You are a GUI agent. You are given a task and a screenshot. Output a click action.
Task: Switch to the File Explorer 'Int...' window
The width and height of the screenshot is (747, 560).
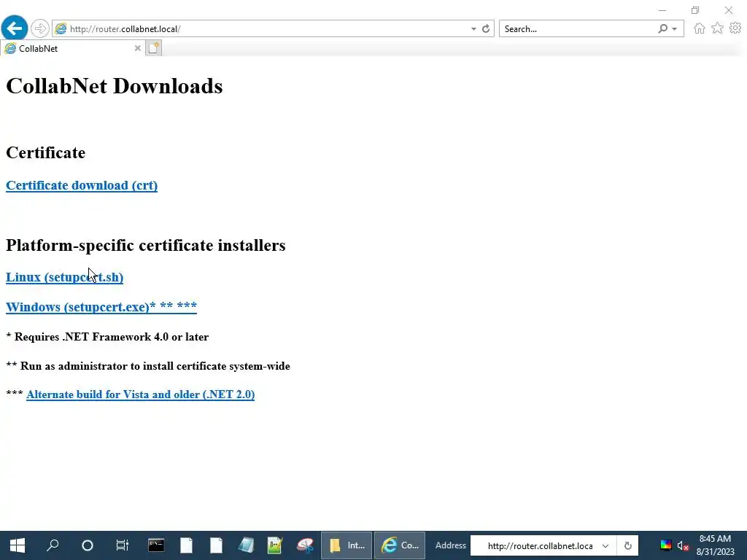pyautogui.click(x=347, y=545)
